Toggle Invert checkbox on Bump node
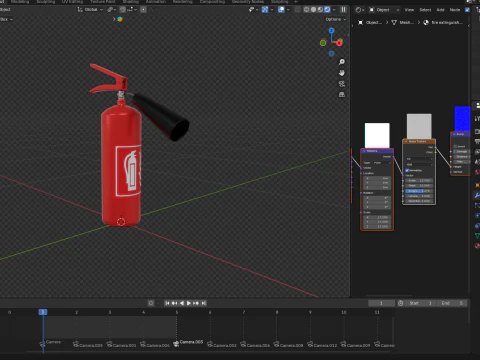Screen dimensions: 480x360 coord(455,146)
